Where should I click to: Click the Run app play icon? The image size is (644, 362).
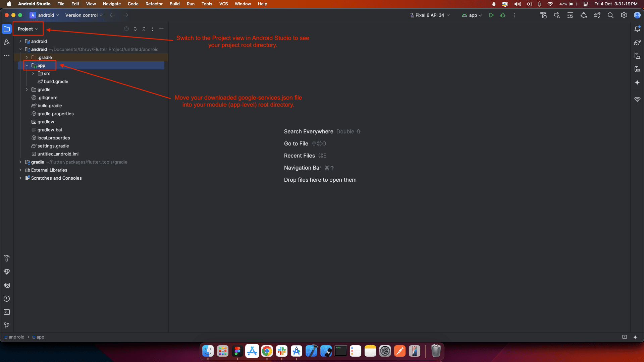click(x=491, y=15)
